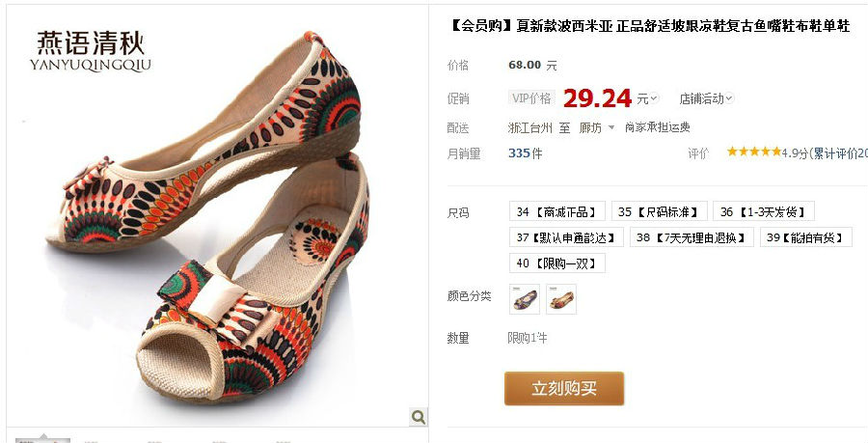Screen dimensions: 868x443
Task: Click the 立刻购买 buy now button
Action: (x=564, y=388)
